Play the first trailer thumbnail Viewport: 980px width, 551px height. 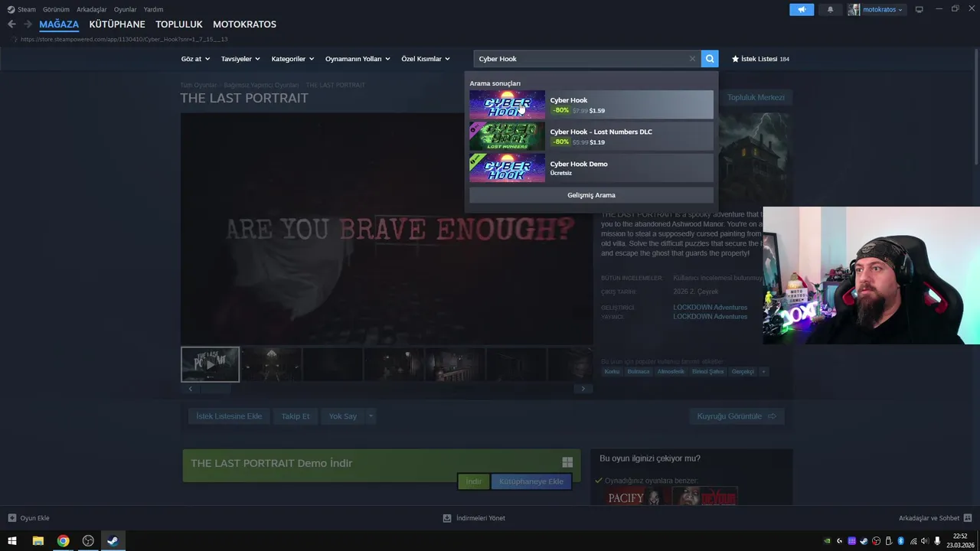pos(210,364)
